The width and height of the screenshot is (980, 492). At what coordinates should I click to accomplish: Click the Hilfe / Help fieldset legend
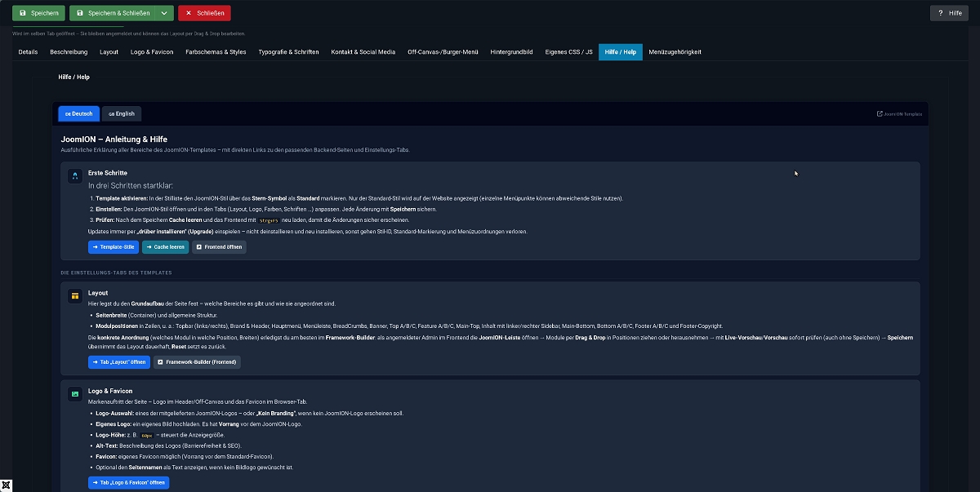(73, 77)
